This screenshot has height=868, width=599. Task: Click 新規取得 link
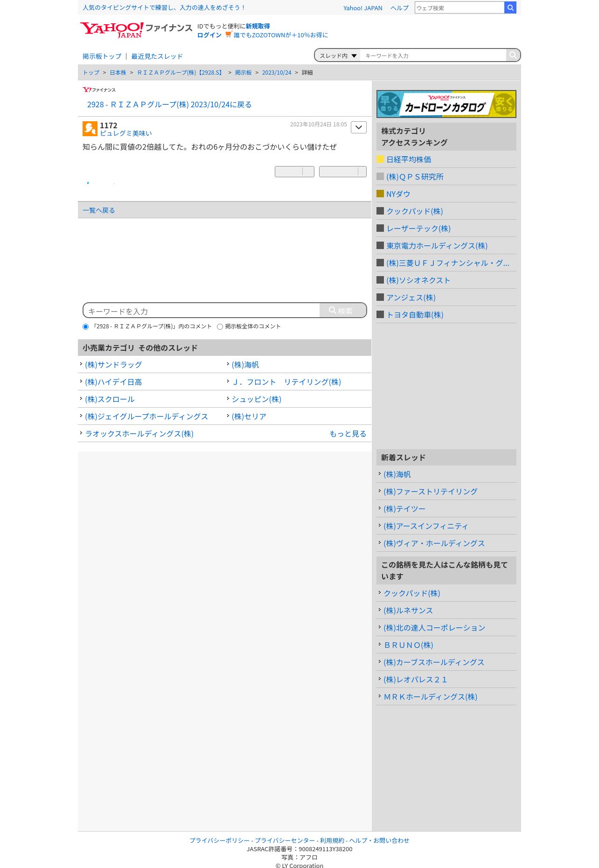[258, 26]
